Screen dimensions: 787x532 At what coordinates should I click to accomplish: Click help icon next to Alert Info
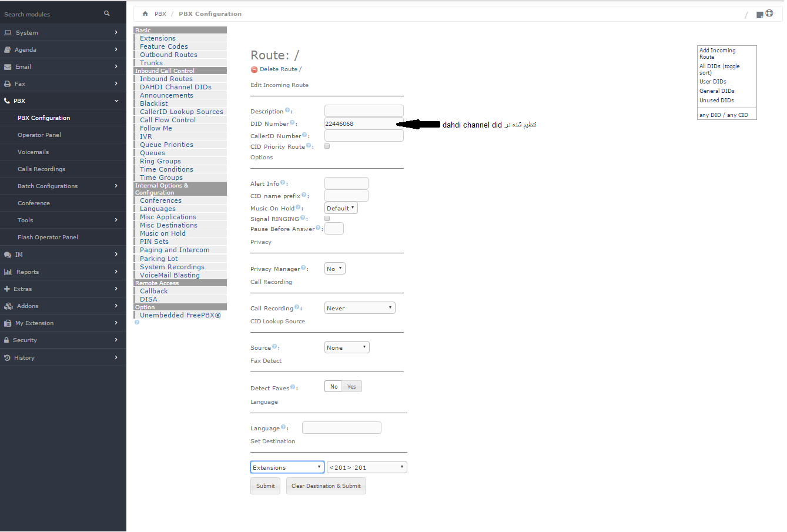[283, 182]
